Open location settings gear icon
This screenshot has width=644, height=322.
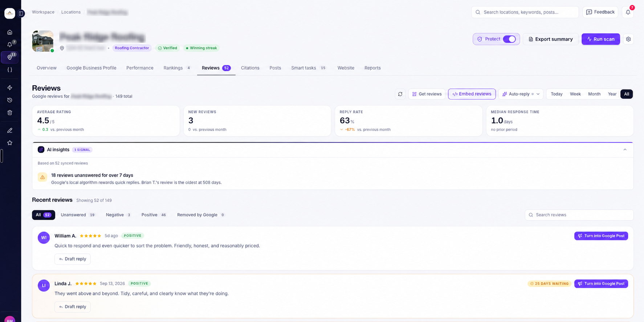coord(628,39)
